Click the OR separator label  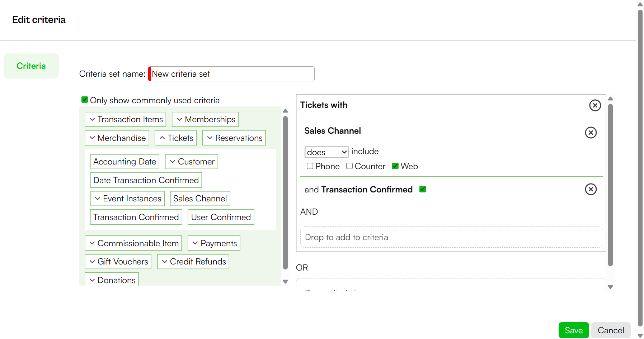302,268
